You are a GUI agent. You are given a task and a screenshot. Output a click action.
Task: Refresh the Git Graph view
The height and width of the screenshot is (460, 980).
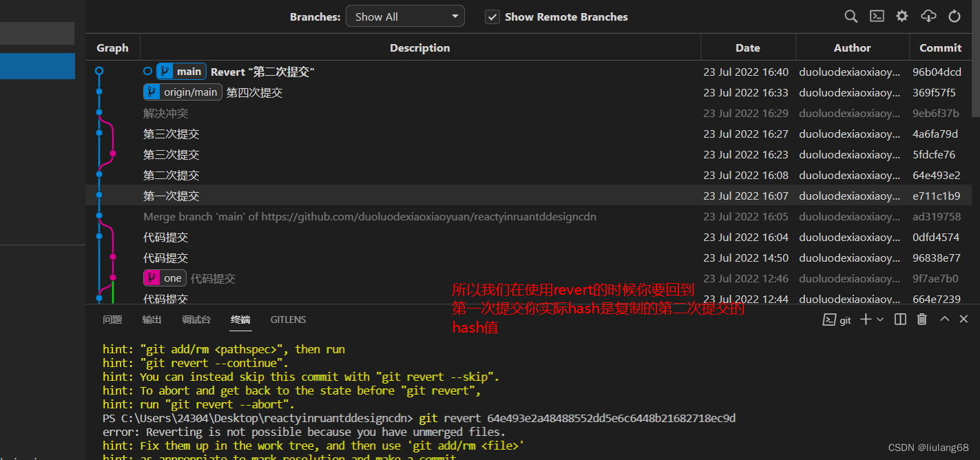[954, 16]
